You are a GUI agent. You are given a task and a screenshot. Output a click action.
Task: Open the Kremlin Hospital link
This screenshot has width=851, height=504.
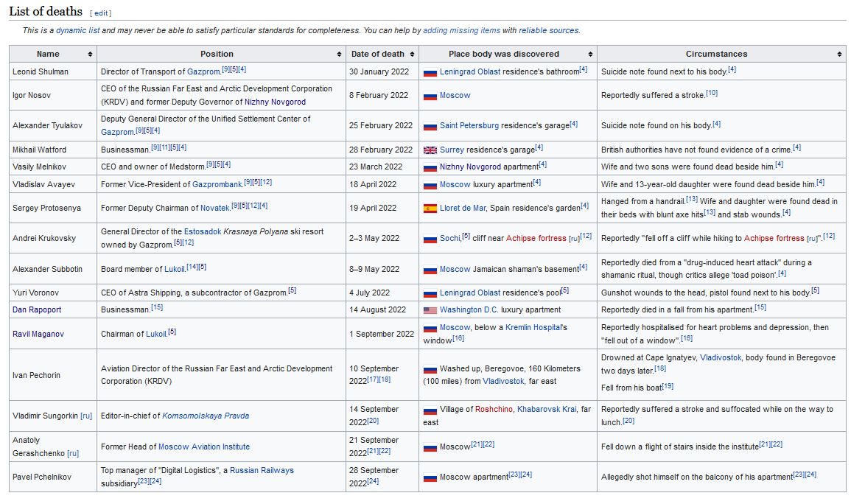(x=534, y=328)
